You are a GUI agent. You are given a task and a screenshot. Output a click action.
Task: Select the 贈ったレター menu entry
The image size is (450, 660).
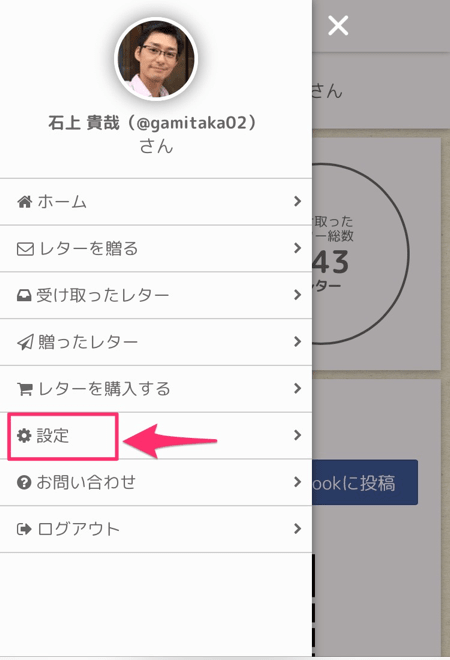(156, 342)
